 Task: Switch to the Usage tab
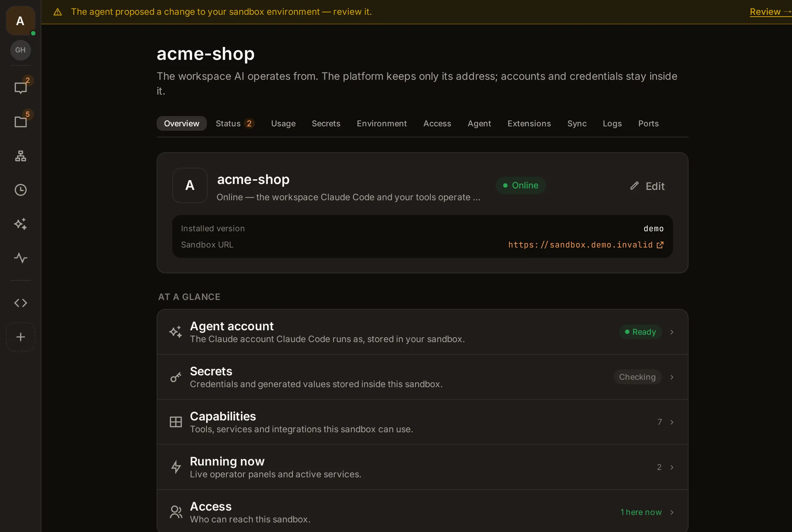(x=283, y=123)
